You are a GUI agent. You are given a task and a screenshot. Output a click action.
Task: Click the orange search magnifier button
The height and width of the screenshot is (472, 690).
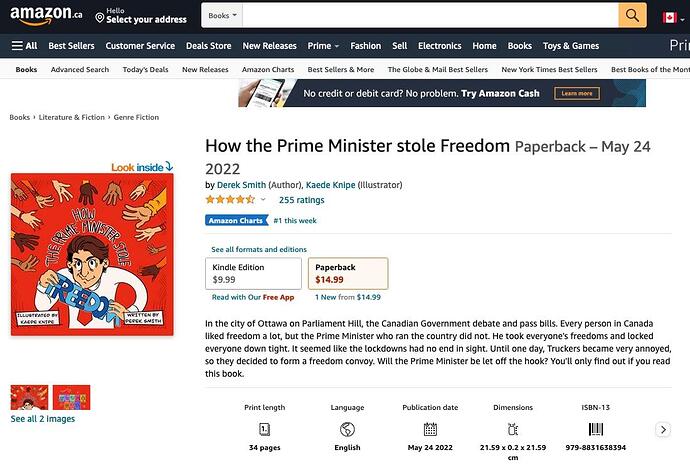click(632, 15)
